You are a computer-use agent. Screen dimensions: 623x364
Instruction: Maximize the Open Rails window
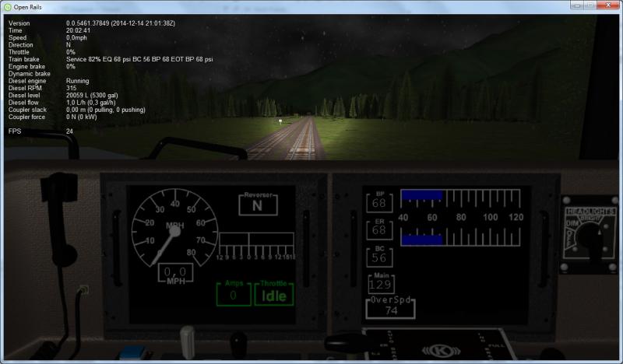point(590,5)
